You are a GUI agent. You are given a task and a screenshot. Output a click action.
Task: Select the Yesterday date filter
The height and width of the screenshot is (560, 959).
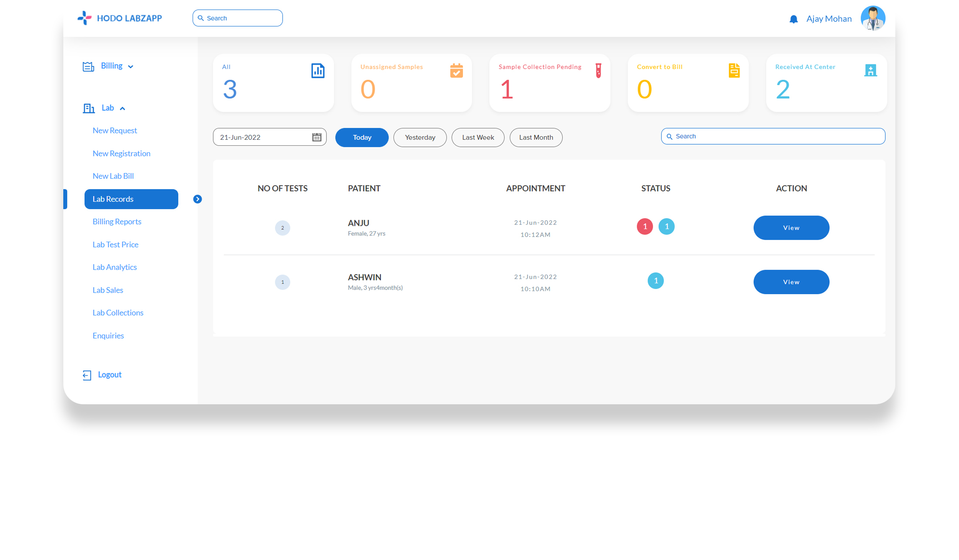click(x=420, y=137)
